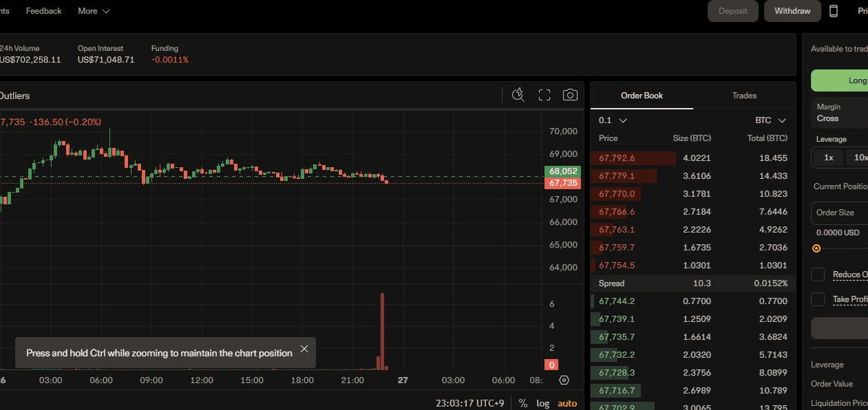868x410 pixels.
Task: Enable the Take Profit checkbox
Action: tap(818, 299)
